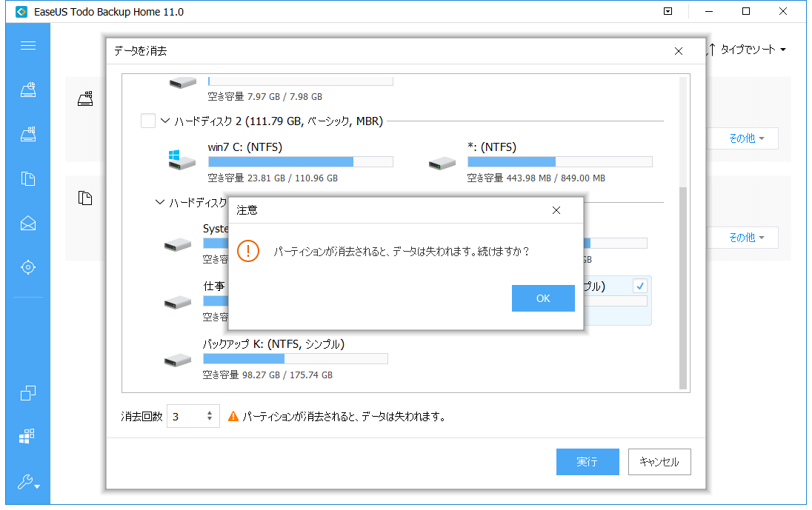Screen dimensions: 812x510
Task: Click the Disk/Partition Backup sidebar icon
Action: tap(28, 90)
